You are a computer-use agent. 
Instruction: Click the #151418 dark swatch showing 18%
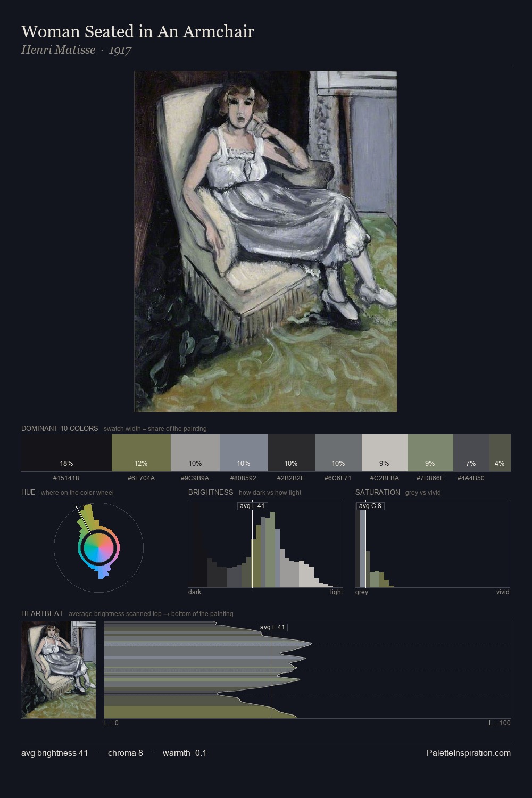pos(66,453)
